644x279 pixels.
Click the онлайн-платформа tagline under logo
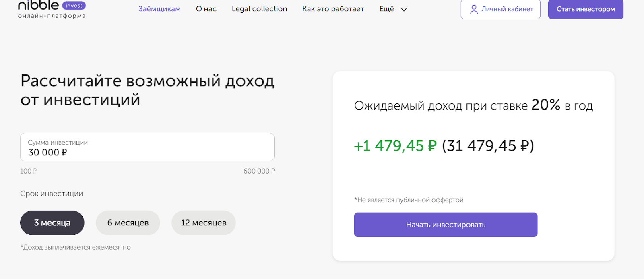[x=52, y=16]
